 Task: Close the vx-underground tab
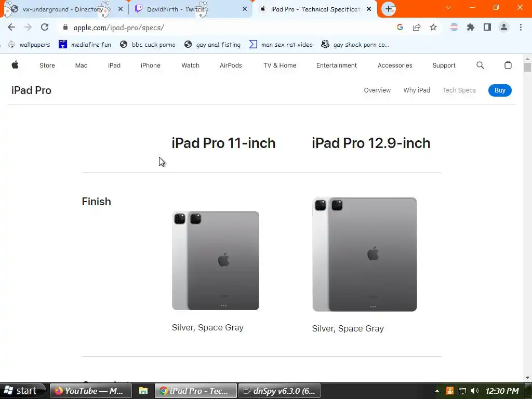coord(121,9)
